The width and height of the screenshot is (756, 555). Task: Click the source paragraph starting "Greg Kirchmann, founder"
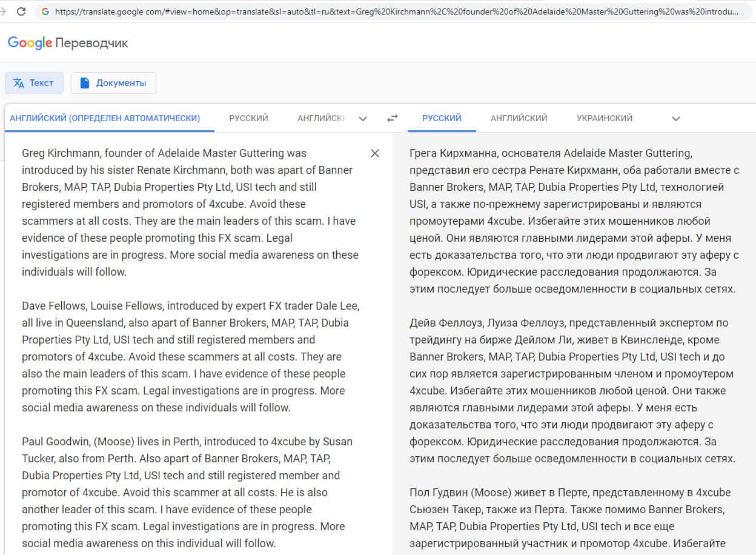[x=190, y=213]
